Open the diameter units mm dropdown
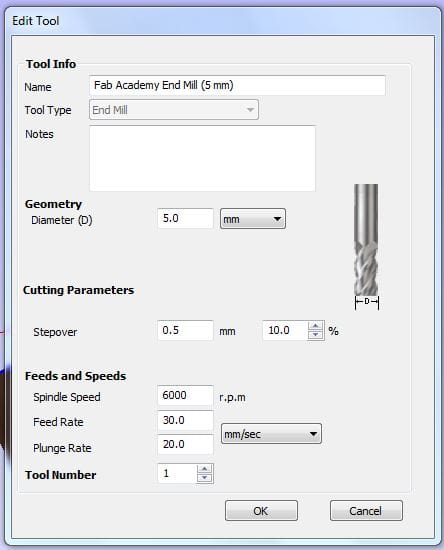The height and width of the screenshot is (550, 444). (x=253, y=219)
